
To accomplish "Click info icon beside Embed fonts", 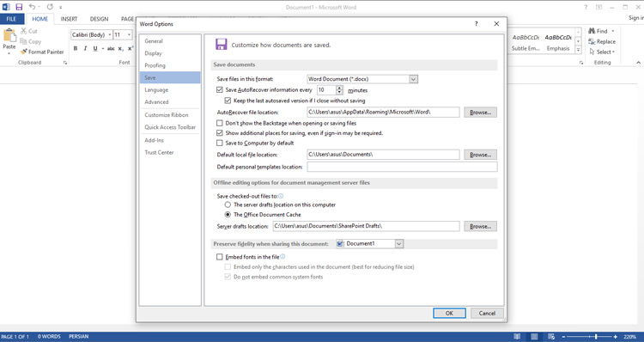I will [x=283, y=256].
